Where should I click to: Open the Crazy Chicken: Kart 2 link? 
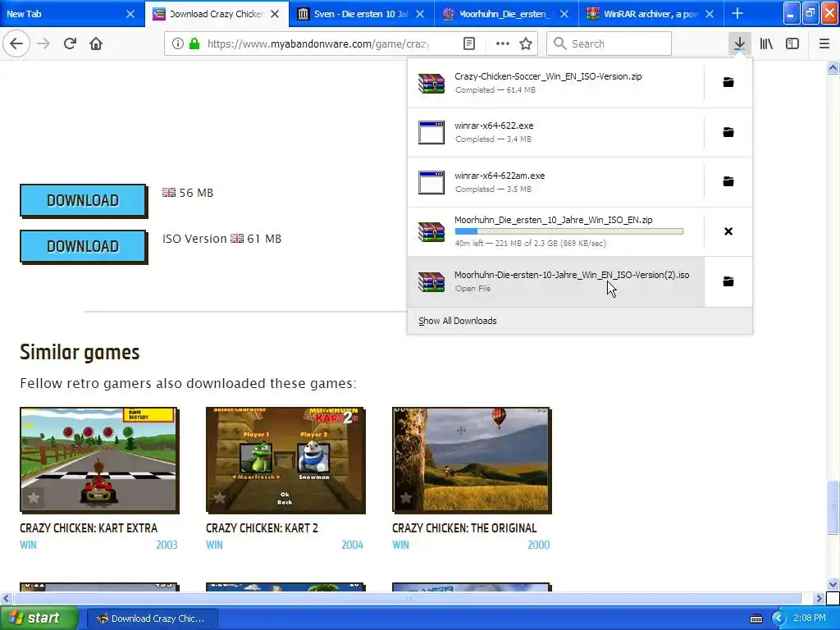(x=262, y=528)
